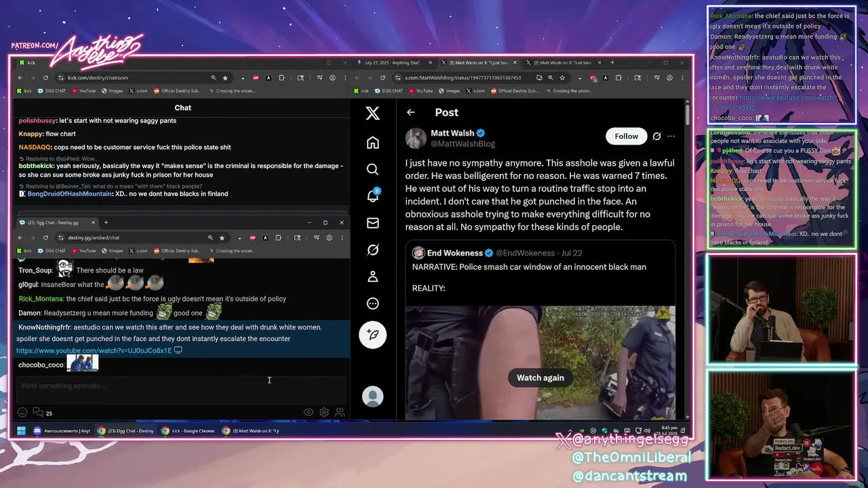Open site info in X address bar

point(398,78)
